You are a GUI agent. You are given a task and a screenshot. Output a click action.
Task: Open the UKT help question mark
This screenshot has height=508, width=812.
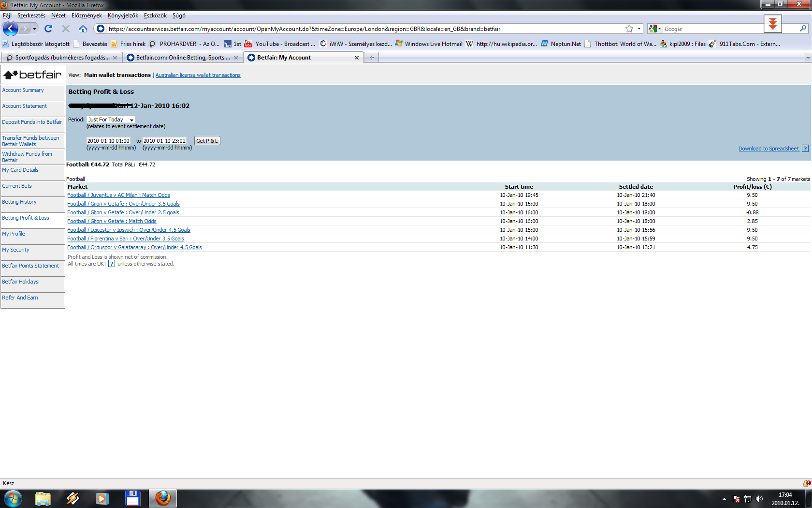[x=112, y=264]
